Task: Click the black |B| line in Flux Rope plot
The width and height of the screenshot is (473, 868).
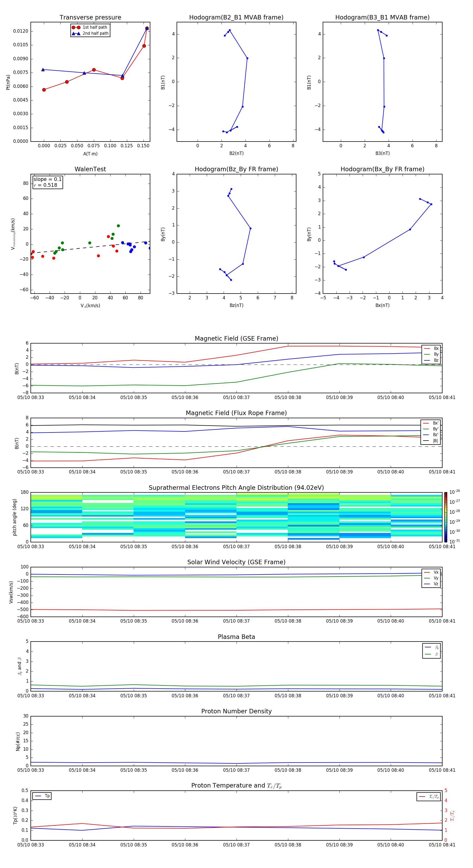Action: coord(236,426)
